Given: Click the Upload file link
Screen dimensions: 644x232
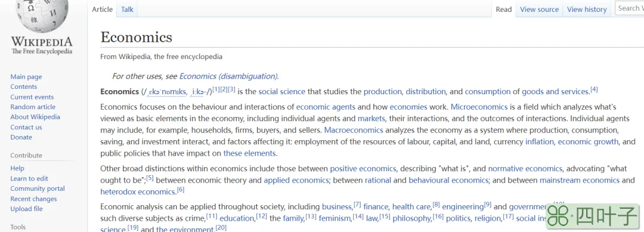Looking at the screenshot, I should 26,209.
